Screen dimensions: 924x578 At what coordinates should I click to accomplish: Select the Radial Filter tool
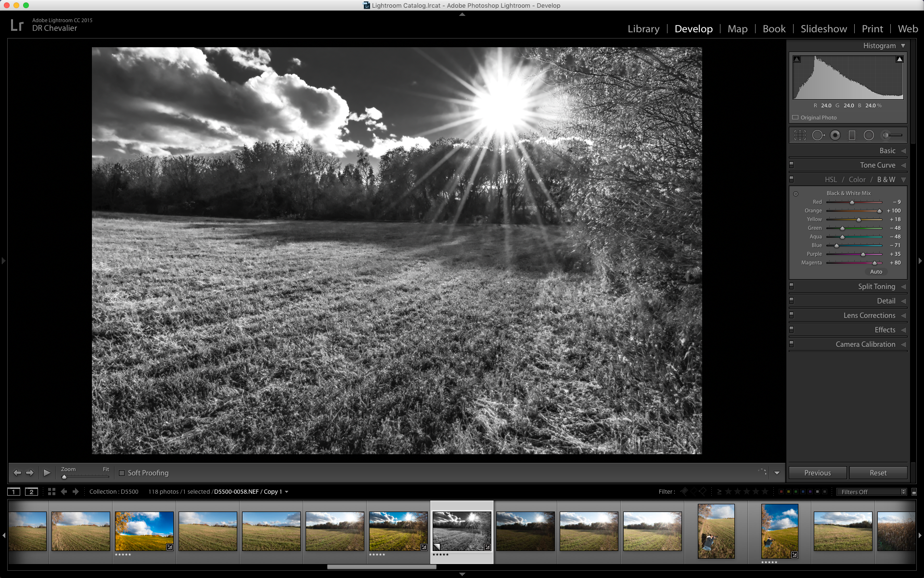coord(869,135)
